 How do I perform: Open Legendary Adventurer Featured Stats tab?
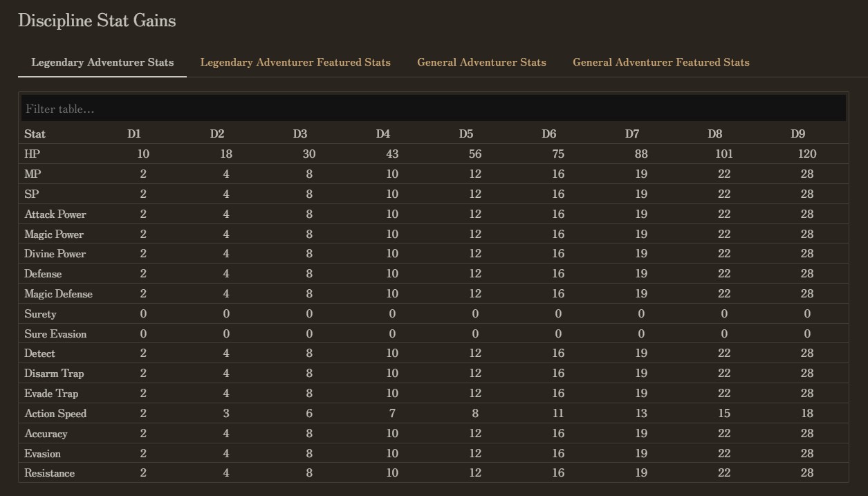(x=295, y=62)
